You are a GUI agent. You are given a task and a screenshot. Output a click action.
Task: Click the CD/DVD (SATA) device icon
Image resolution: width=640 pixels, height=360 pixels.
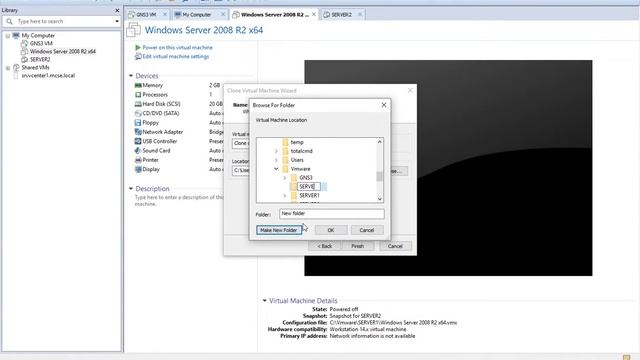(138, 113)
